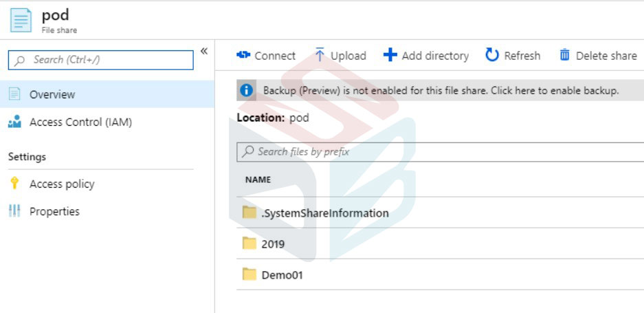This screenshot has width=644, height=313.
Task: Click the Refresh circular arrow icon
Action: tap(492, 55)
